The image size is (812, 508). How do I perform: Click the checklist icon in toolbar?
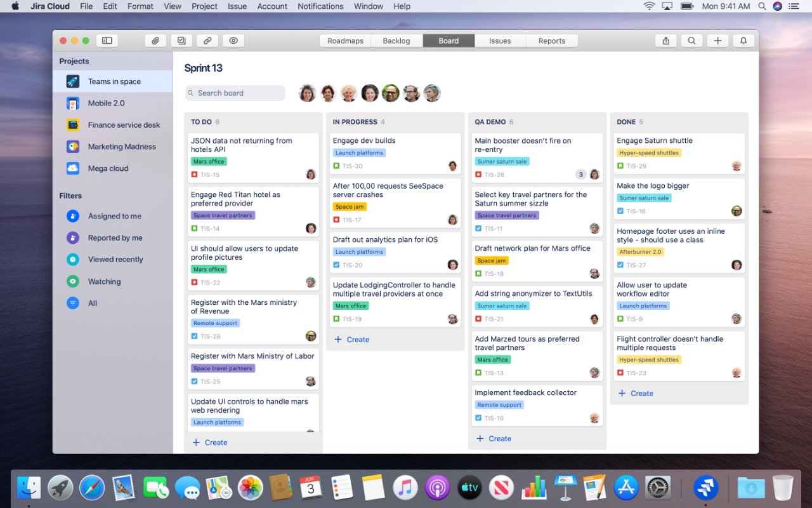(181, 41)
